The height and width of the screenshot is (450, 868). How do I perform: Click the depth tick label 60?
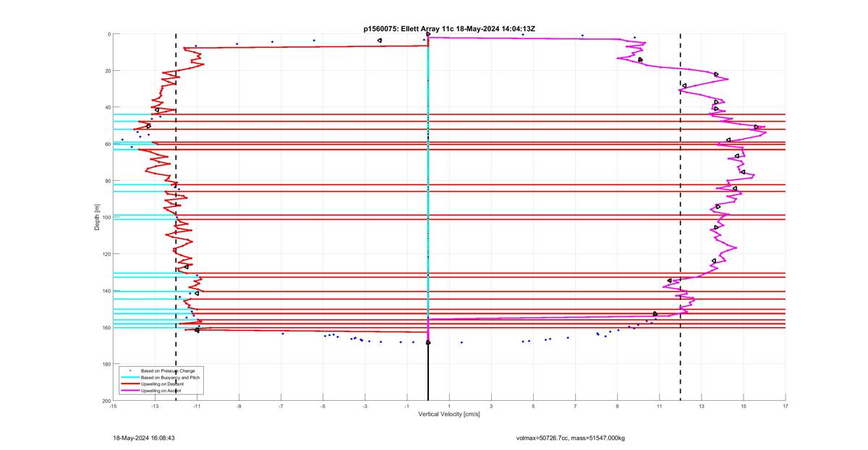point(107,144)
